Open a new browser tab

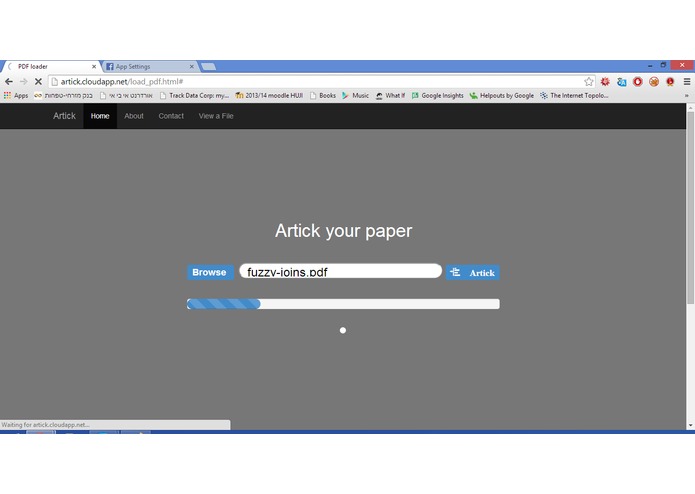click(x=208, y=66)
